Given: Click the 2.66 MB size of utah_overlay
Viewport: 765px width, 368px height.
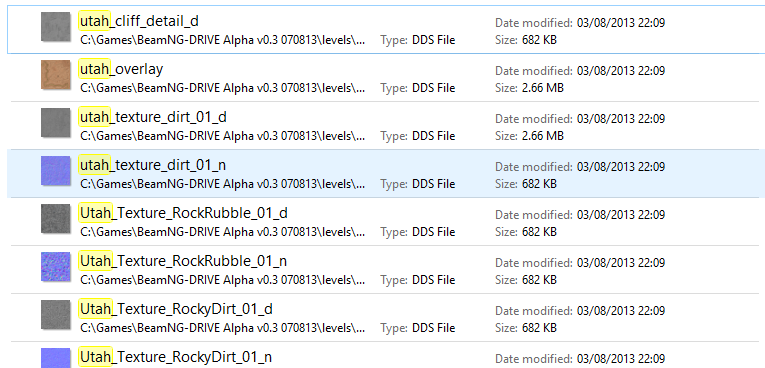Looking at the screenshot, I should point(543,88).
